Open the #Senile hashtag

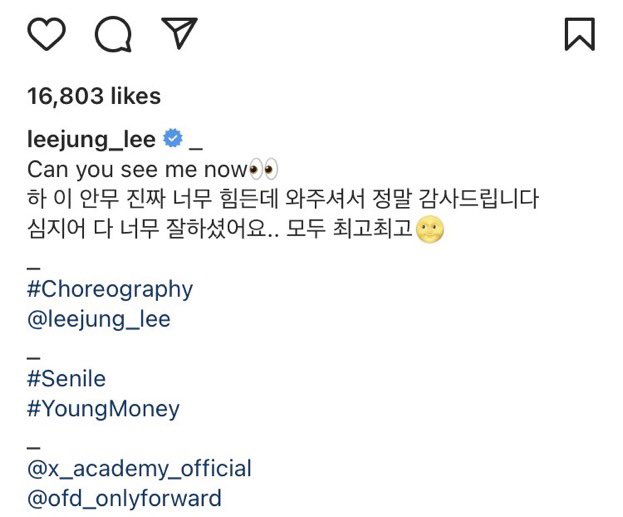click(66, 379)
